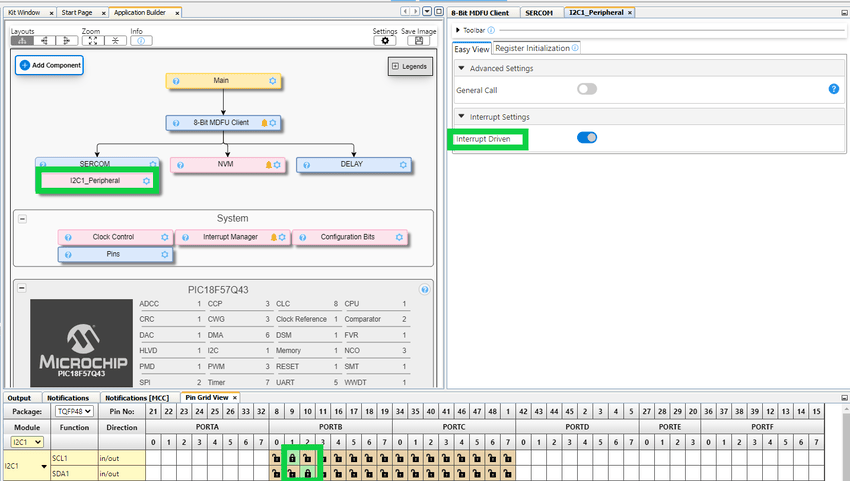Turn off the Interrupt Driven toggle
Screen dimensions: 850x481
(587, 138)
